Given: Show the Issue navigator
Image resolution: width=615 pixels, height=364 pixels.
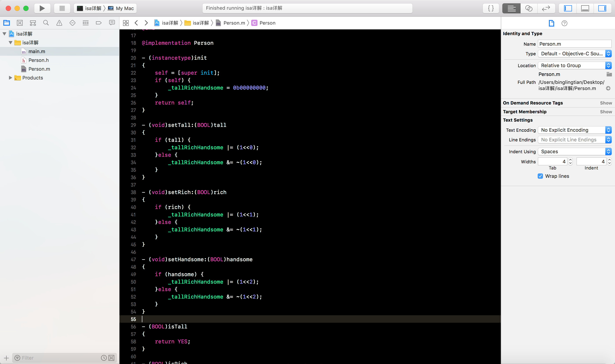Looking at the screenshot, I should (59, 23).
